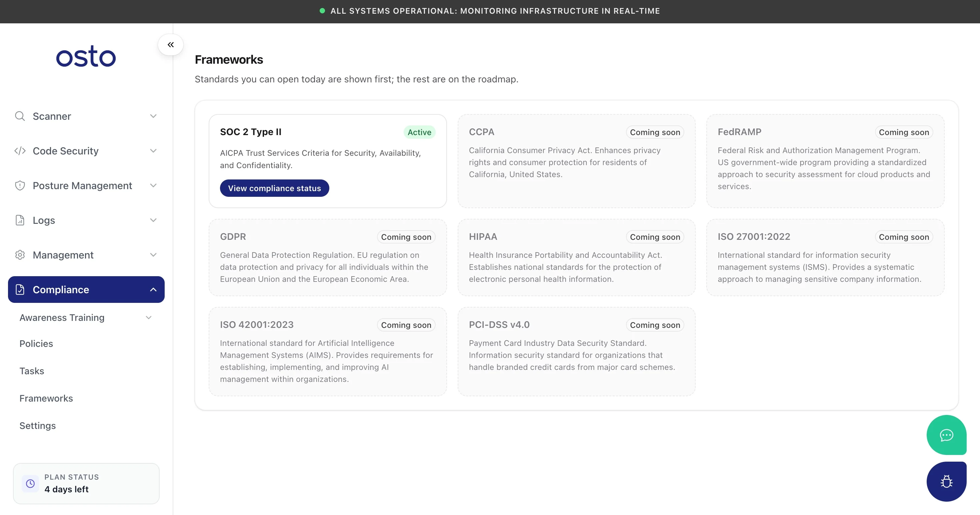Click the FedRAMP framework card title
980x515 pixels.
coord(739,132)
